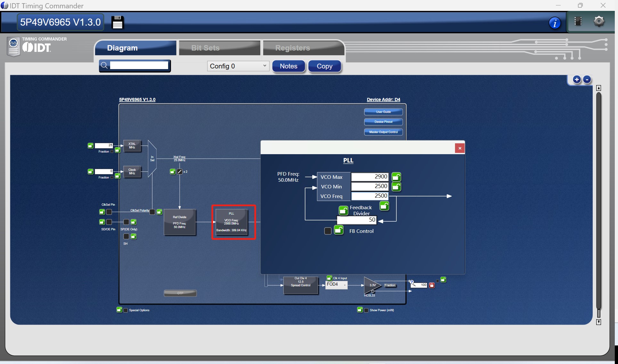This screenshot has width=618, height=364.
Task: Toggle the SD/OE Pin checkbox
Action: coord(109,222)
